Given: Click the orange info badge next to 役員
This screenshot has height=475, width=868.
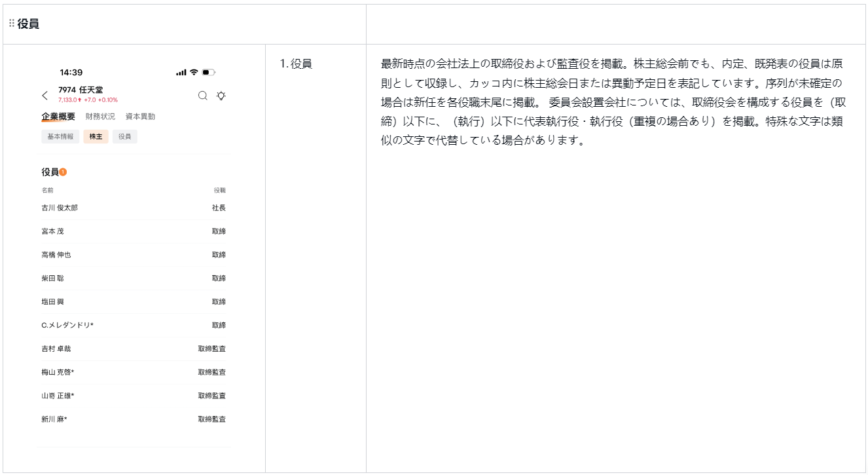Looking at the screenshot, I should 63,172.
